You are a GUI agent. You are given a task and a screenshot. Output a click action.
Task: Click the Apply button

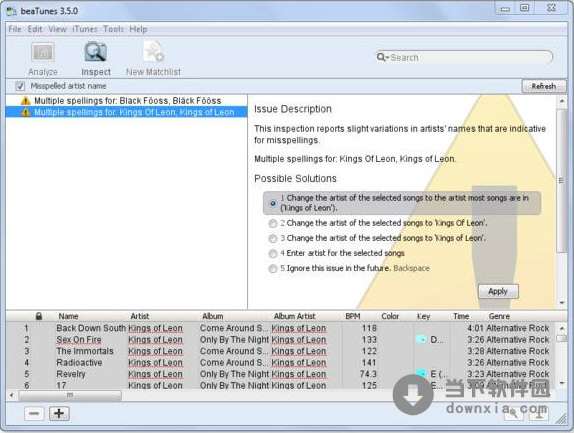point(498,291)
